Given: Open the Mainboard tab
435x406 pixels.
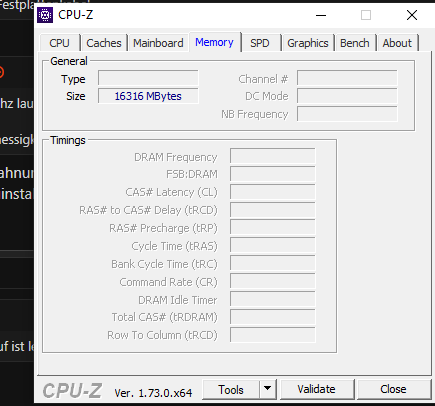Looking at the screenshot, I should pyautogui.click(x=158, y=43).
